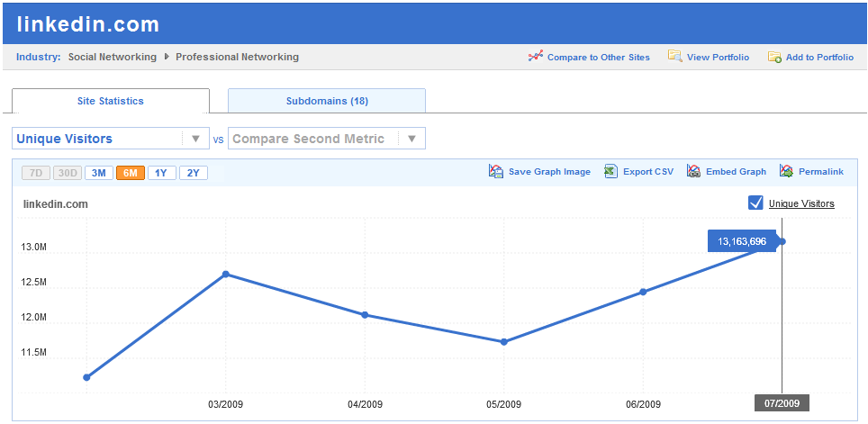Image resolution: width=868 pixels, height=424 pixels.
Task: Click the 13,163,696 value tooltip
Action: click(742, 241)
